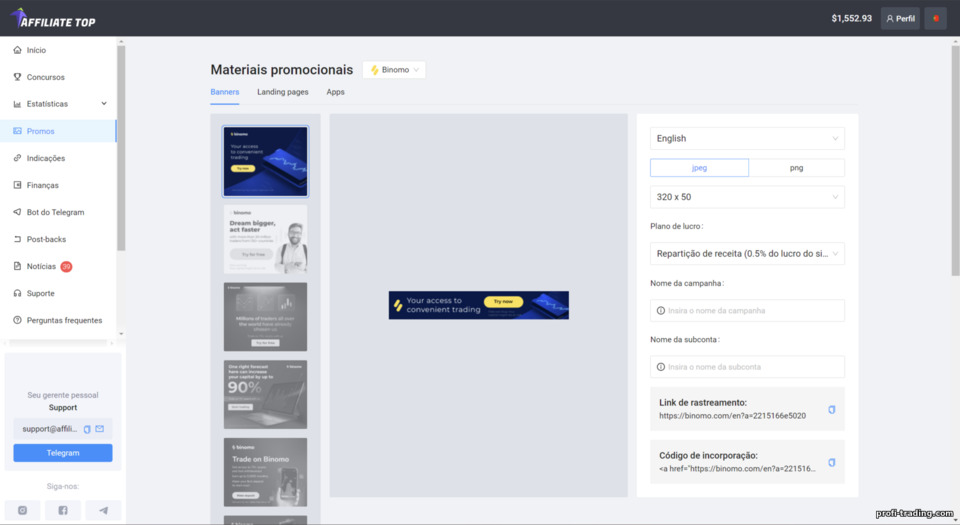Click the blue Telegram button
This screenshot has height=525, width=960.
click(x=63, y=453)
